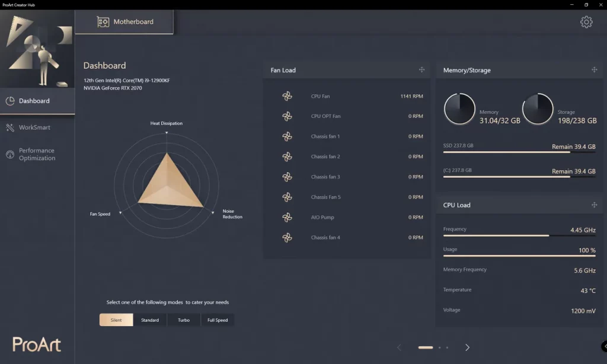607x364 pixels.
Task: Click the (C:) 237.8 GB usage bar
Action: click(x=519, y=177)
